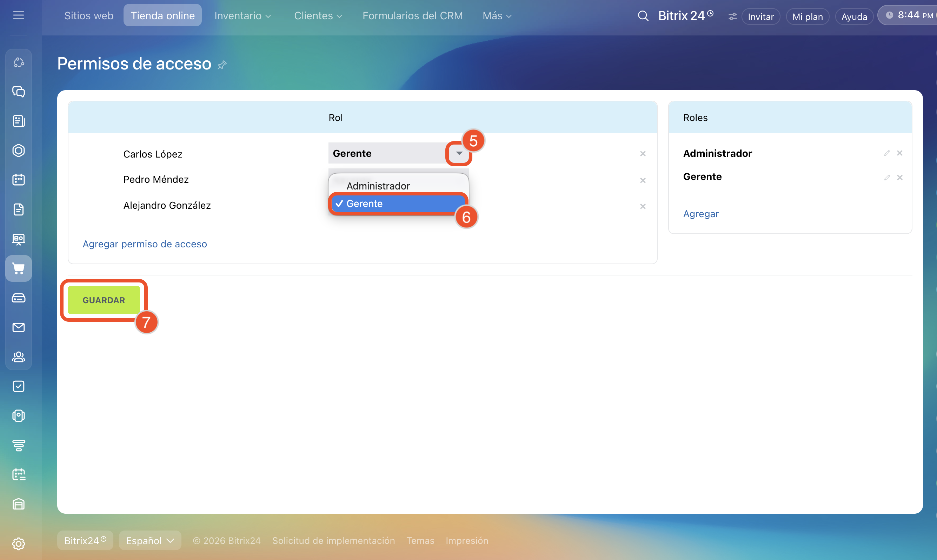Edit the Administrador role pencil icon
This screenshot has width=937, height=560.
point(887,153)
